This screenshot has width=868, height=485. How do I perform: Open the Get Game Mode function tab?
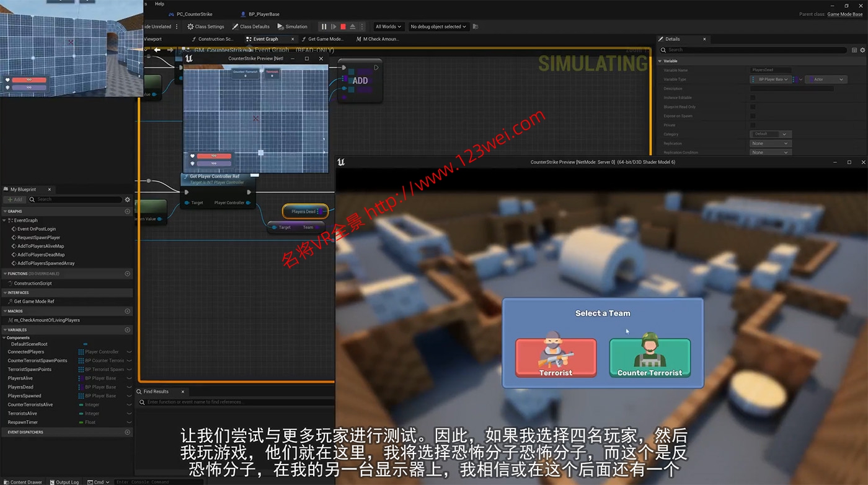[x=325, y=39]
